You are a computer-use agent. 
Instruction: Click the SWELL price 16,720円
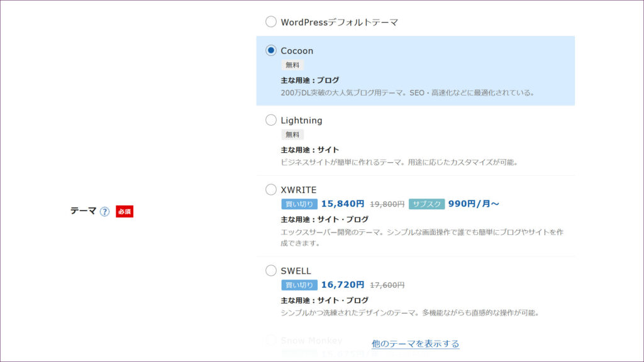coord(343,285)
